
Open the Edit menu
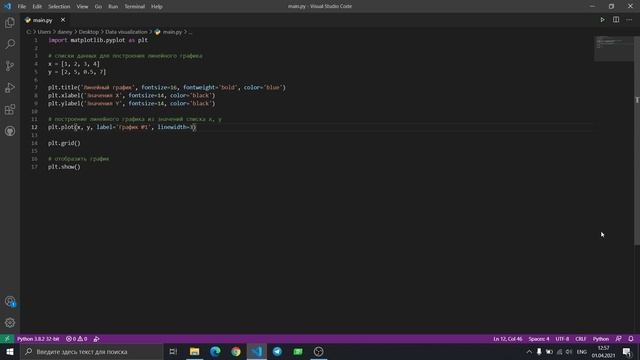pyautogui.click(x=37, y=7)
